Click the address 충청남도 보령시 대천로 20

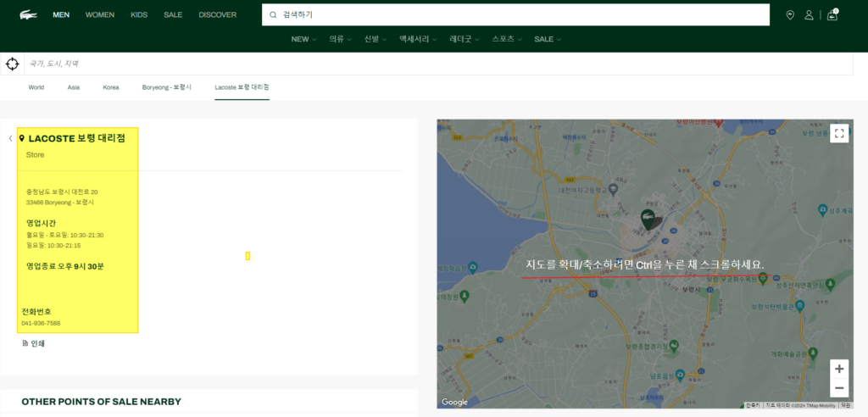point(62,192)
